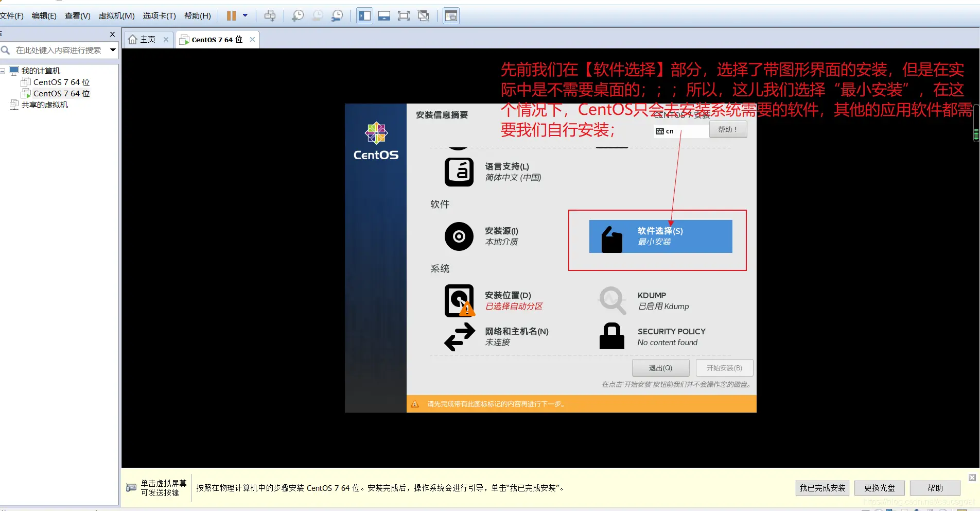
Task: Switch to the CentOS 7 64 位 tab
Action: [217, 40]
